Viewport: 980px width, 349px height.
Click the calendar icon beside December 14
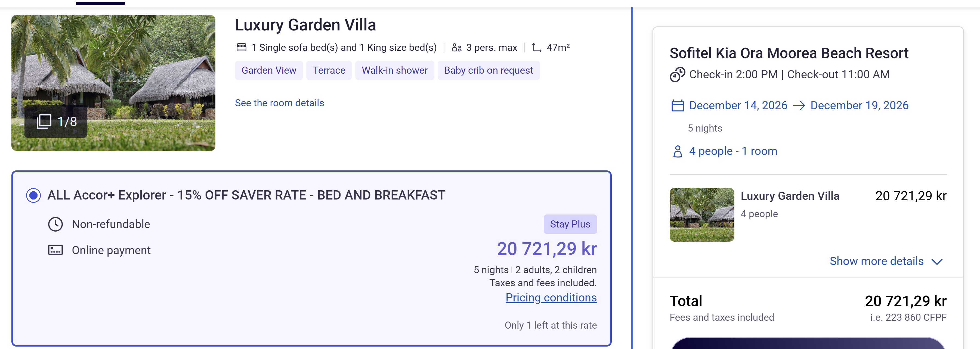pyautogui.click(x=678, y=105)
